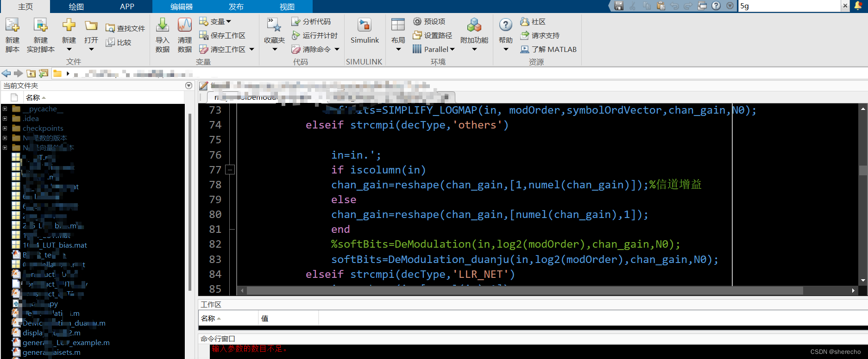Click the Current Folder vertical scrollbar
This screenshot has height=359, width=868.
coord(190,202)
